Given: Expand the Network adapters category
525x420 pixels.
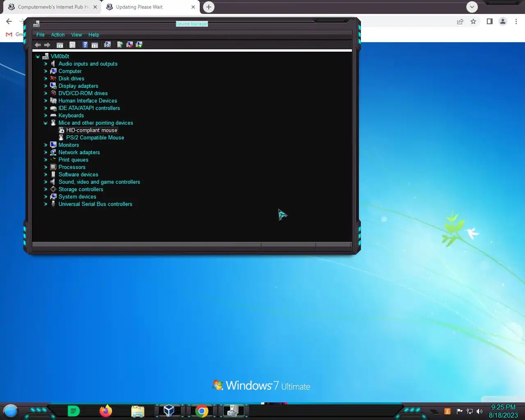Looking at the screenshot, I should [x=46, y=153].
